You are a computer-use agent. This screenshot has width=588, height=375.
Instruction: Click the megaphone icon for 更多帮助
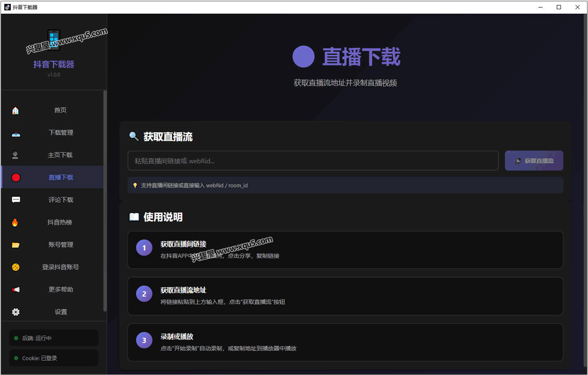[16, 289]
